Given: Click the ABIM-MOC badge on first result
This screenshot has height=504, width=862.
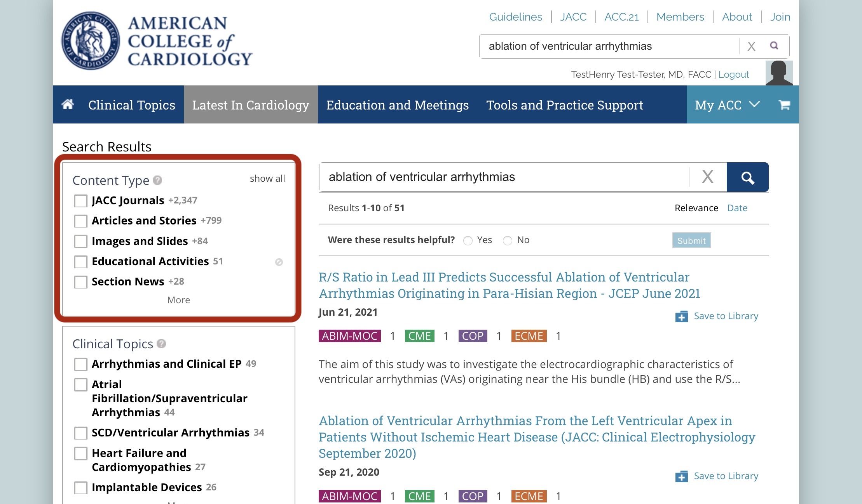Looking at the screenshot, I should [349, 336].
